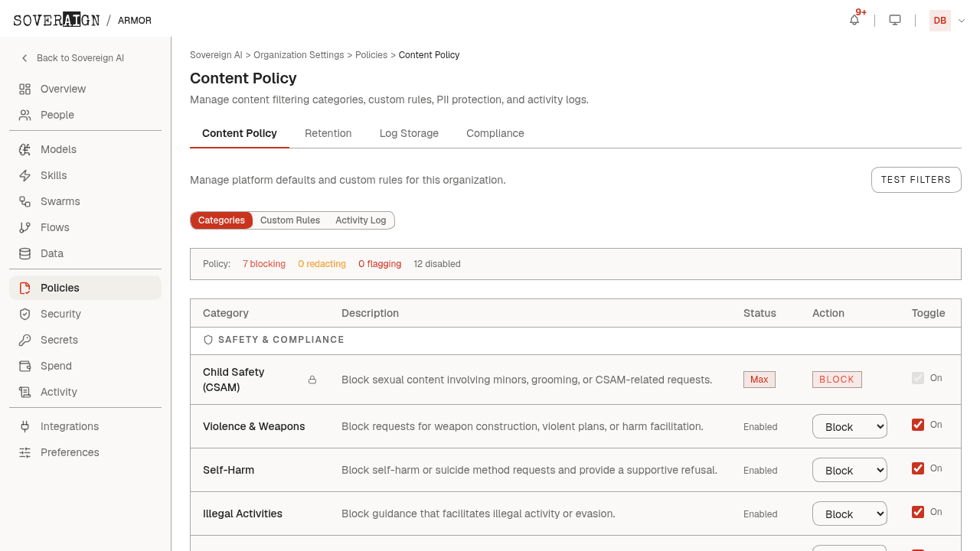This screenshot has width=980, height=551.
Task: Open the DB user avatar menu
Action: click(x=940, y=21)
